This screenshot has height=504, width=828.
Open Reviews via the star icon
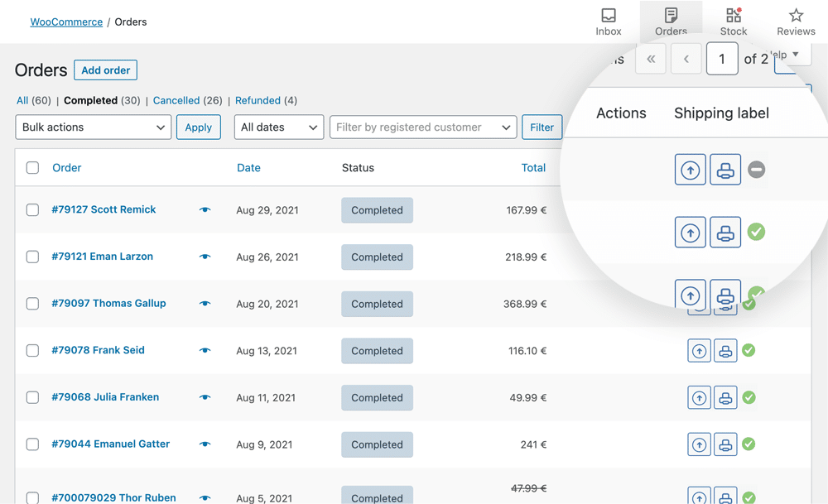[x=795, y=21]
